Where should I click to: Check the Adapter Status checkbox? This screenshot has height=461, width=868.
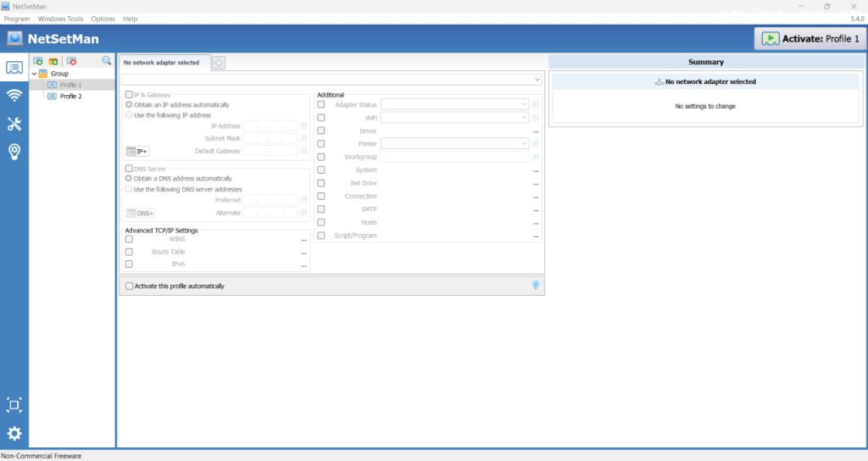[321, 104]
